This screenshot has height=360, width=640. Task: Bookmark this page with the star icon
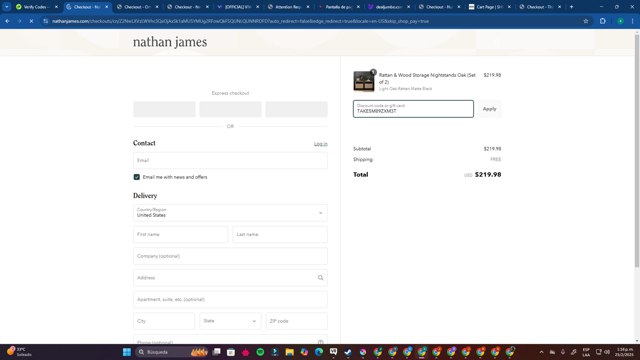[x=586, y=21]
